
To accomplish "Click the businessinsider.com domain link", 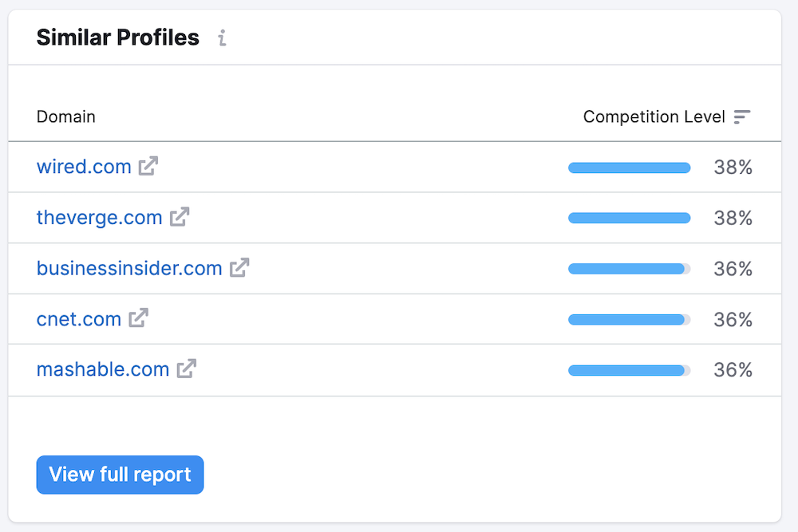I will coord(129,268).
